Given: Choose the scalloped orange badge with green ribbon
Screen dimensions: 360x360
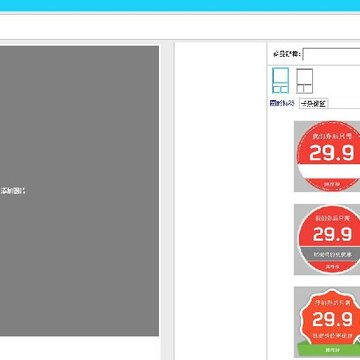Looking at the screenshot, I should tap(327, 322).
